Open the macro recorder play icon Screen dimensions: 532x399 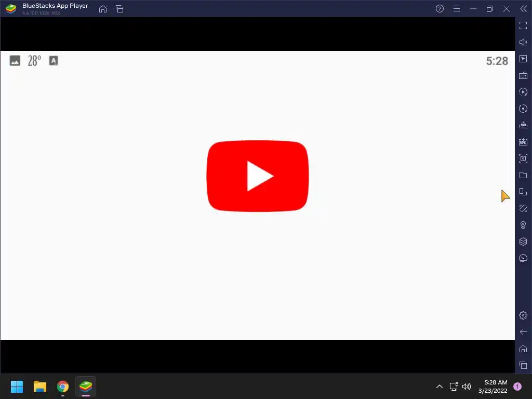pos(523,92)
